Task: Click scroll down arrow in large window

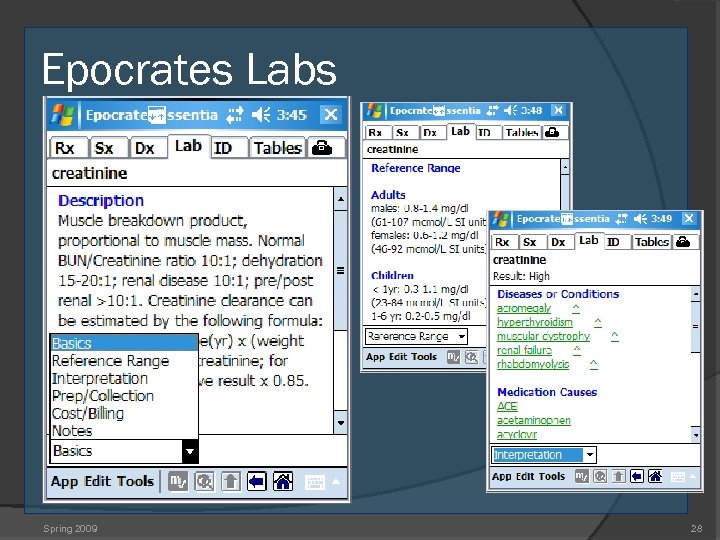Action: coord(340,422)
